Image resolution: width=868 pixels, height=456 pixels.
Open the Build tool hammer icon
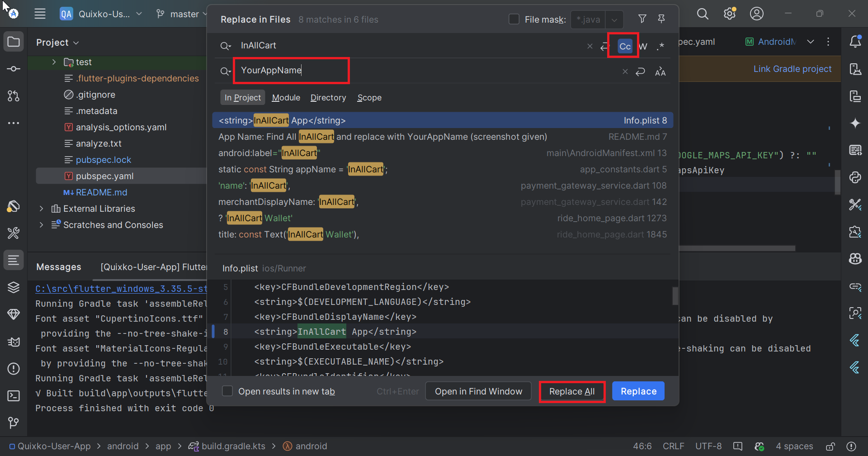14,233
